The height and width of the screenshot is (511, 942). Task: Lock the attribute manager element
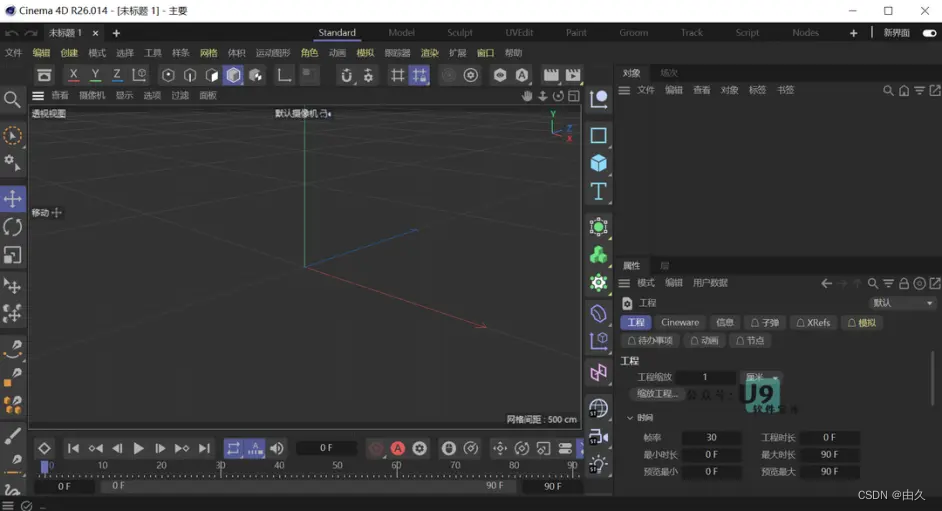tap(904, 283)
